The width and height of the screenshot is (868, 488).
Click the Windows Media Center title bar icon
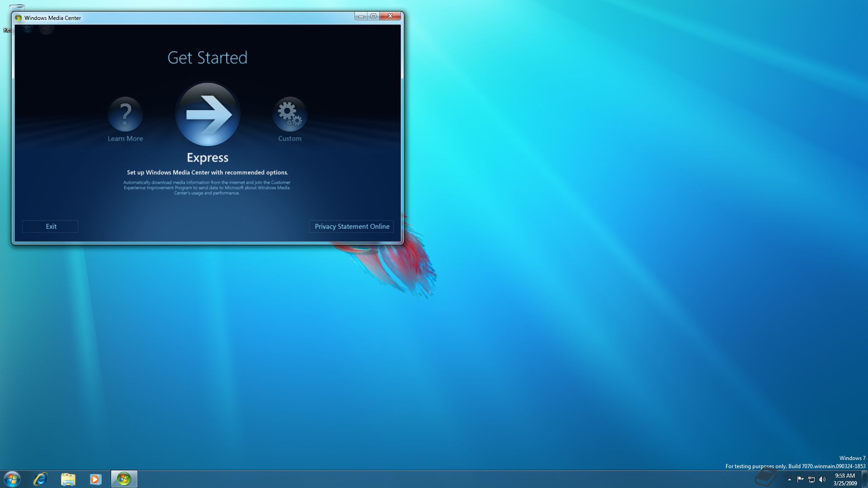pos(19,18)
